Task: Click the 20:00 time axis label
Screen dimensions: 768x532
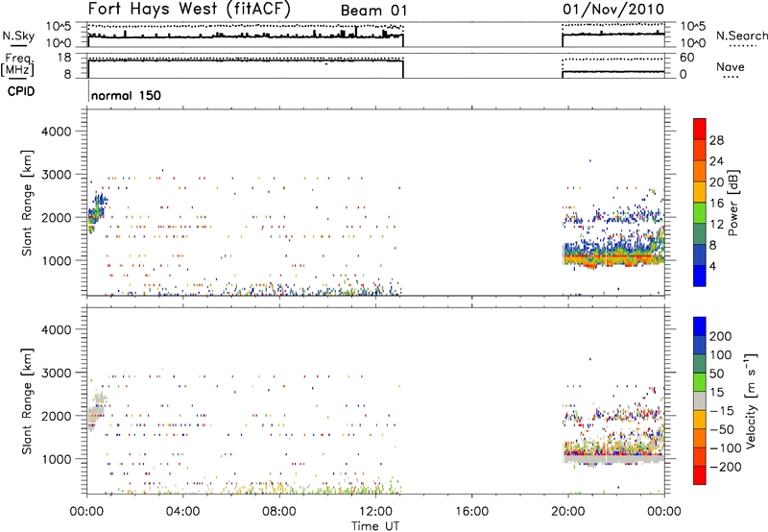Action: pyautogui.click(x=567, y=512)
